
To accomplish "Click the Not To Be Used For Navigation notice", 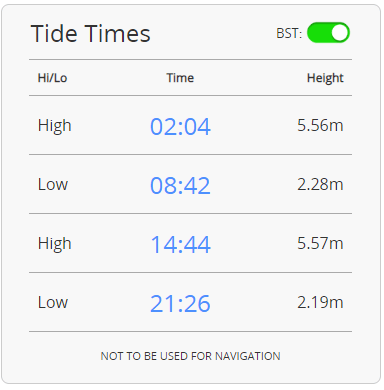I will click(x=190, y=356).
